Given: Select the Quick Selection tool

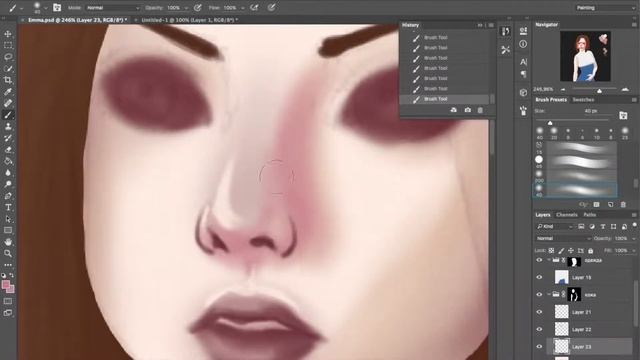Looking at the screenshot, I should (8, 69).
